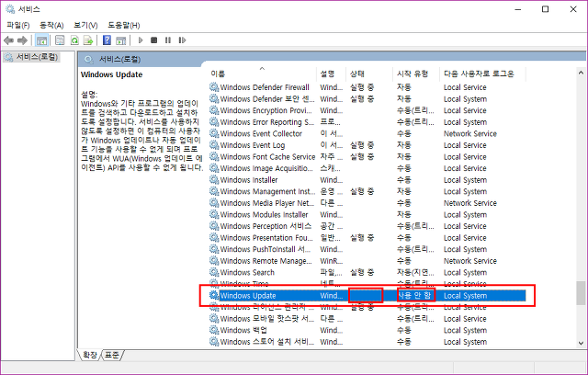Click the vertical scrollbar thumb
The image size is (588, 375).
click(x=581, y=293)
